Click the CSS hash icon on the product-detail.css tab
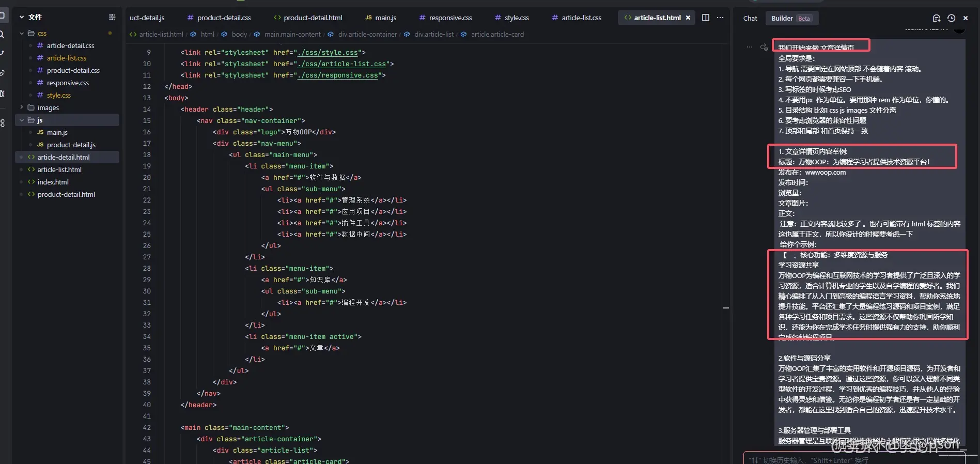 [191, 18]
